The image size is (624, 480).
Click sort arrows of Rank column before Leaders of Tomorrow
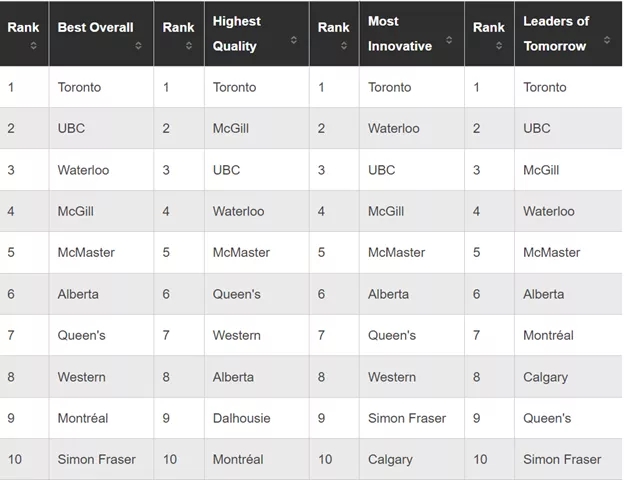pos(498,46)
